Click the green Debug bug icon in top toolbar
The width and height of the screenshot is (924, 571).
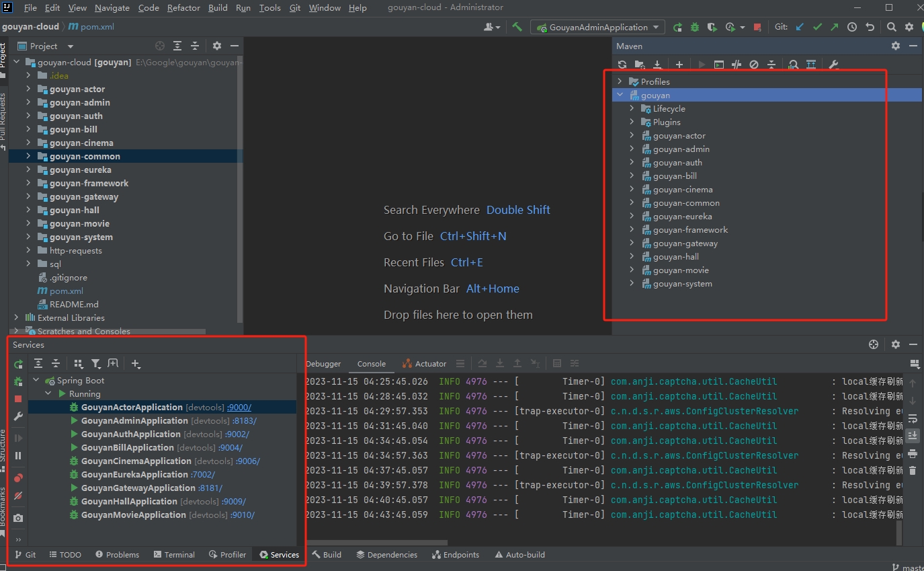coord(695,27)
